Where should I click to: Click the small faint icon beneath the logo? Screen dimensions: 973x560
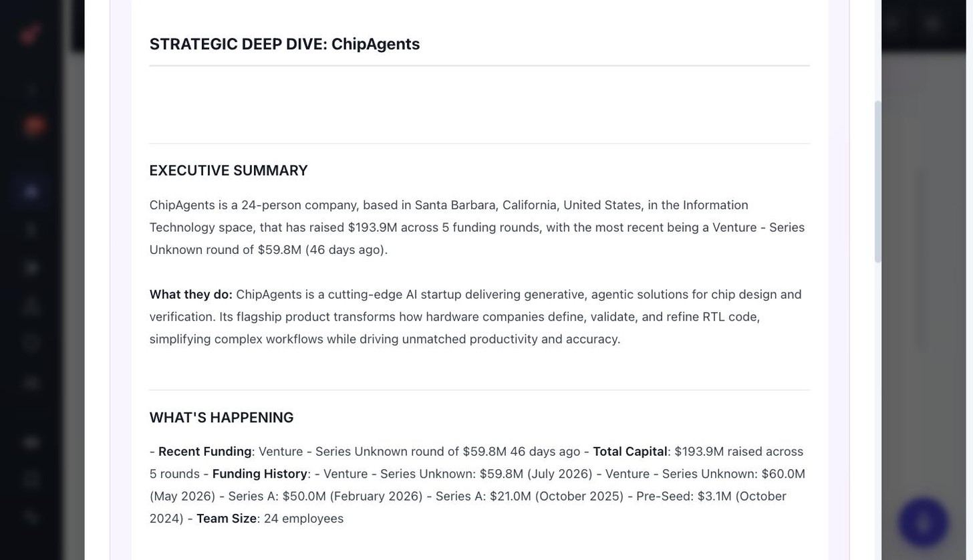pyautogui.click(x=31, y=89)
